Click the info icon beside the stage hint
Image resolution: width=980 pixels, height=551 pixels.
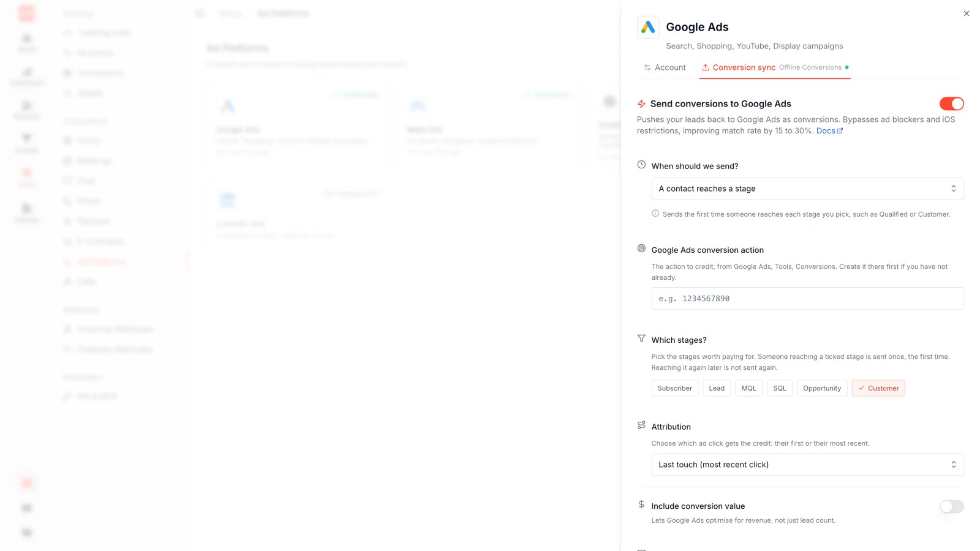pyautogui.click(x=655, y=214)
